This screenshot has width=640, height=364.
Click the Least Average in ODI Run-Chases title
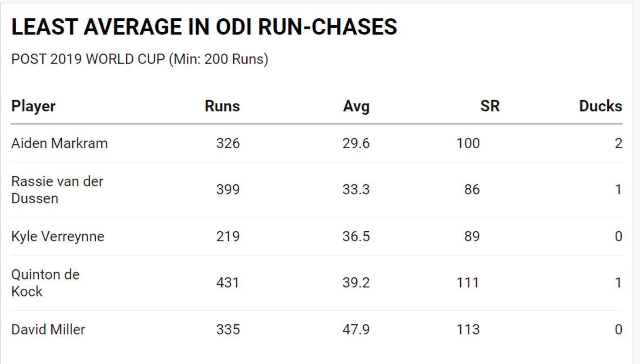coord(204,27)
